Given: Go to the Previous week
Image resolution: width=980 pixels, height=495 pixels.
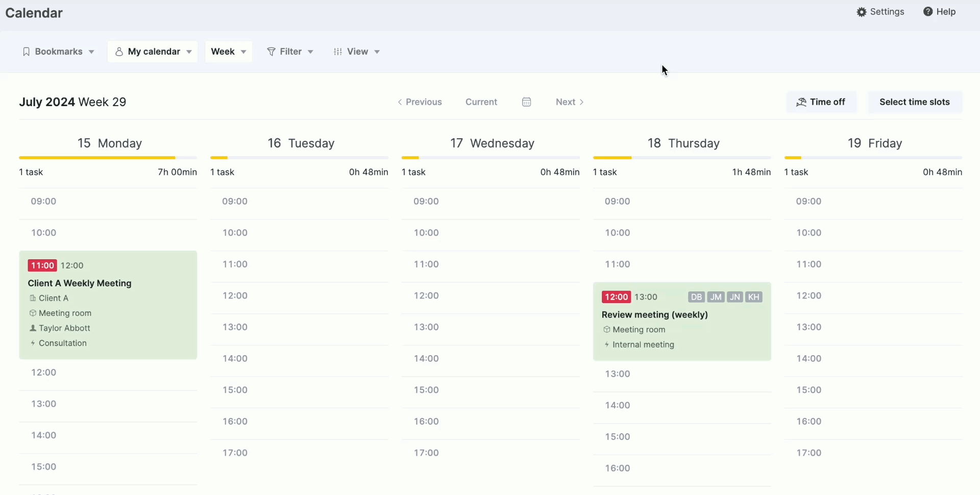Looking at the screenshot, I should coord(420,102).
